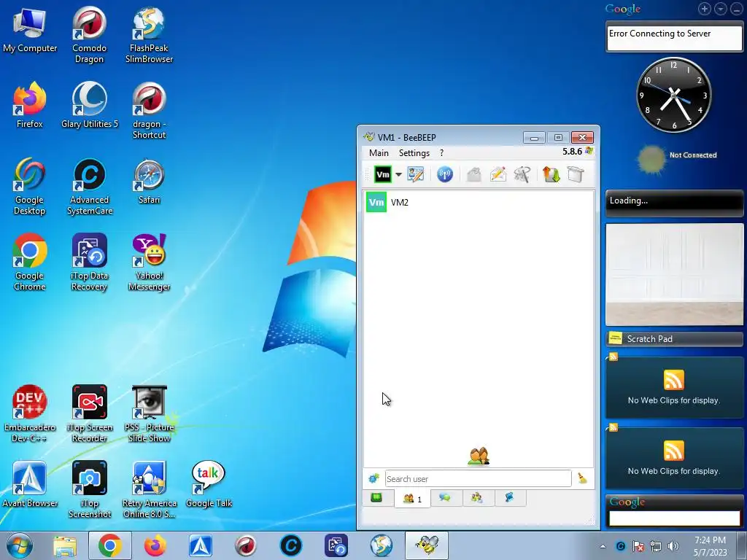
Task: Select the Comodo Dragon desktop shortcut
Action: [90, 34]
